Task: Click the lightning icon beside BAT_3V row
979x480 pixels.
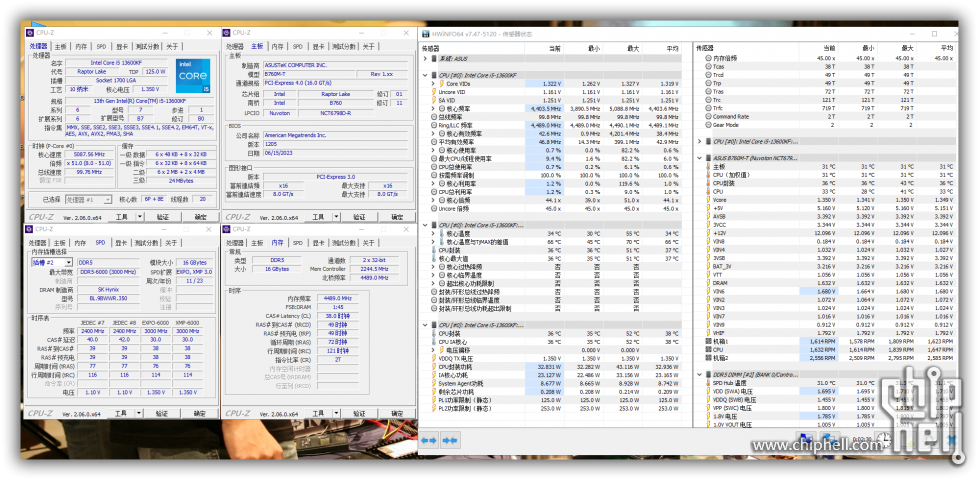Action: 708,267
